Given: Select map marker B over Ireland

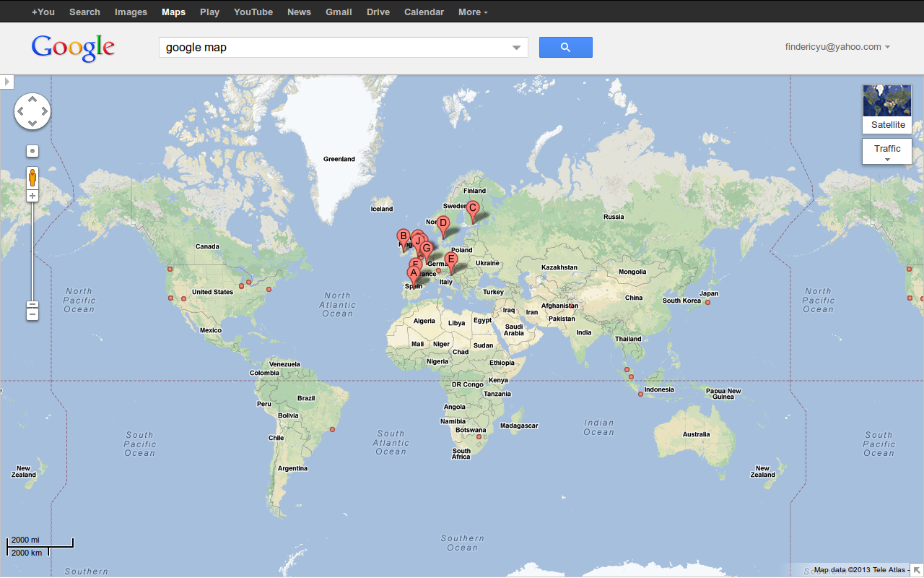Looking at the screenshot, I should [x=404, y=237].
